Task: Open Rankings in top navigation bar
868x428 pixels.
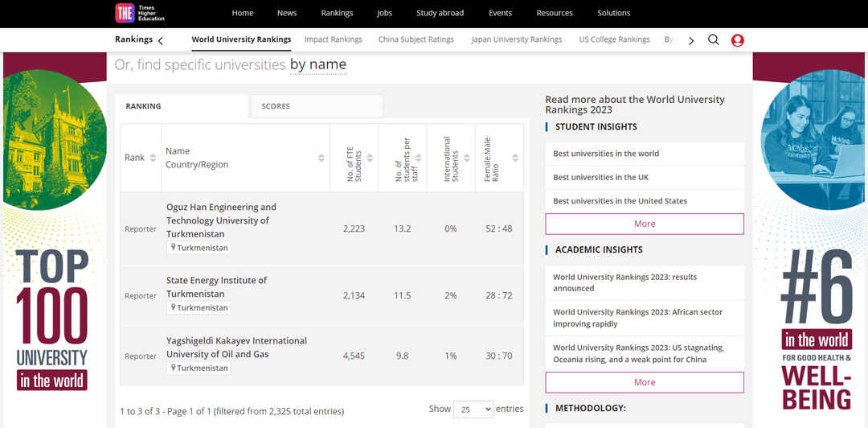Action: pos(337,13)
